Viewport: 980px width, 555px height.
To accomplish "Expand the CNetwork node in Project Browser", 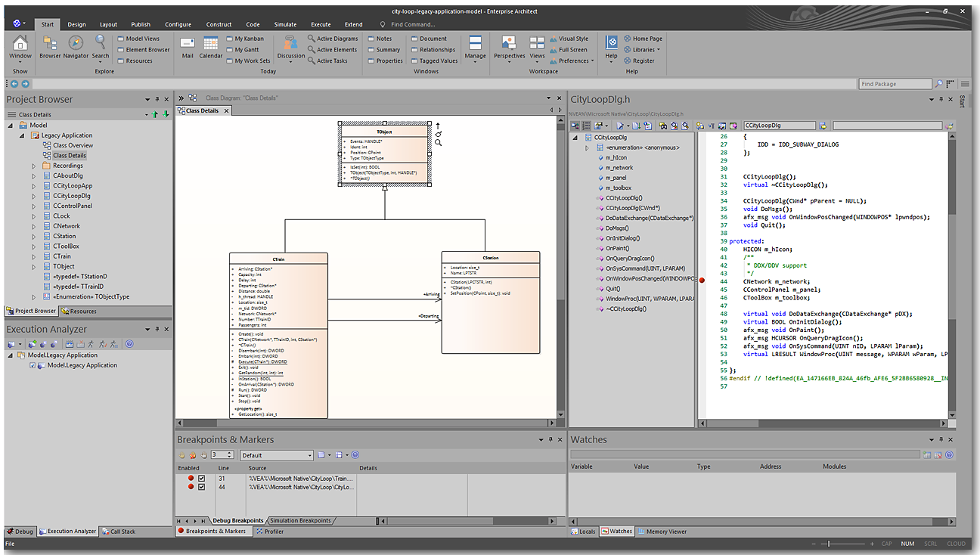I will point(33,226).
